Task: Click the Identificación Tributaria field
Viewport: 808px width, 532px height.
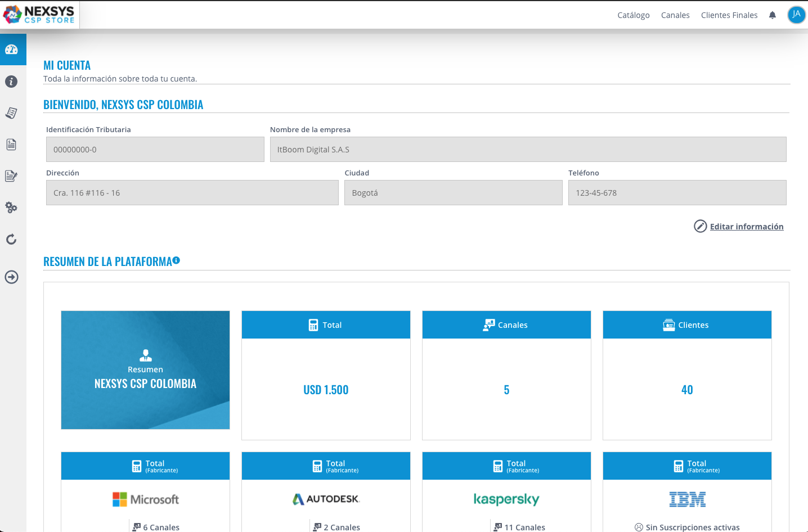Action: point(155,150)
